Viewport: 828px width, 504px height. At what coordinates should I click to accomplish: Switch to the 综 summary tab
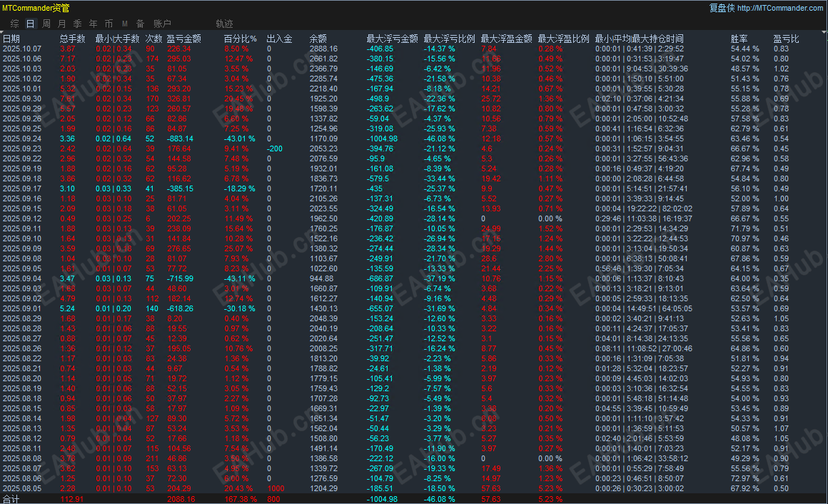(x=15, y=24)
